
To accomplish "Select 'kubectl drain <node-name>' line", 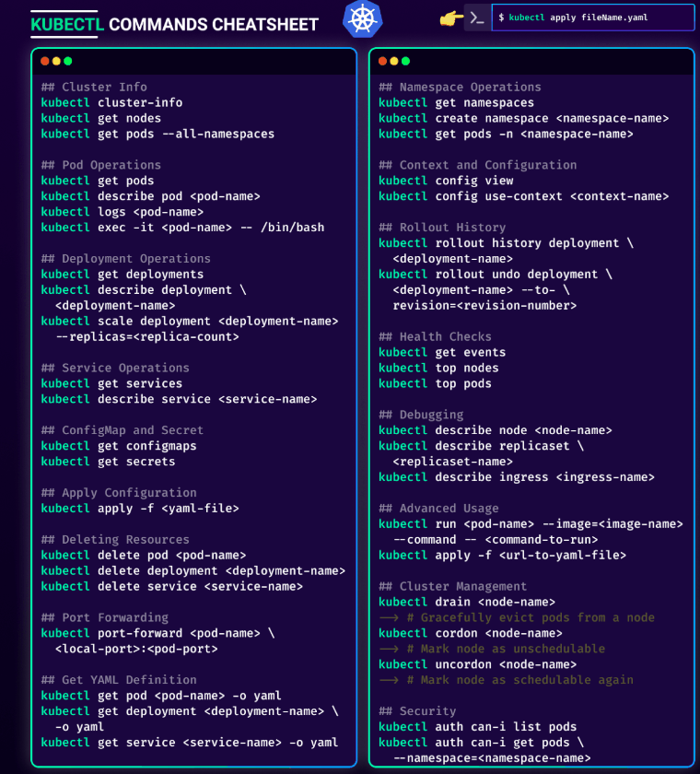I will pyautogui.click(x=467, y=603).
